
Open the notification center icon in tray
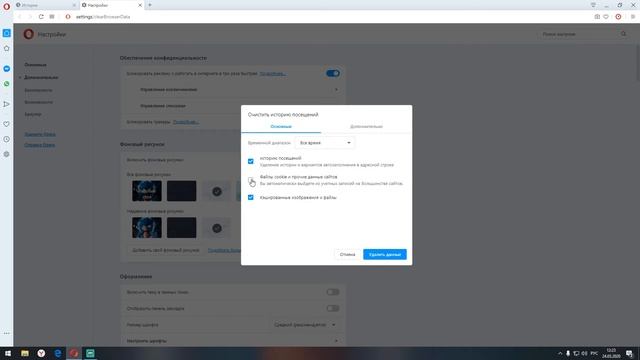pos(629,353)
